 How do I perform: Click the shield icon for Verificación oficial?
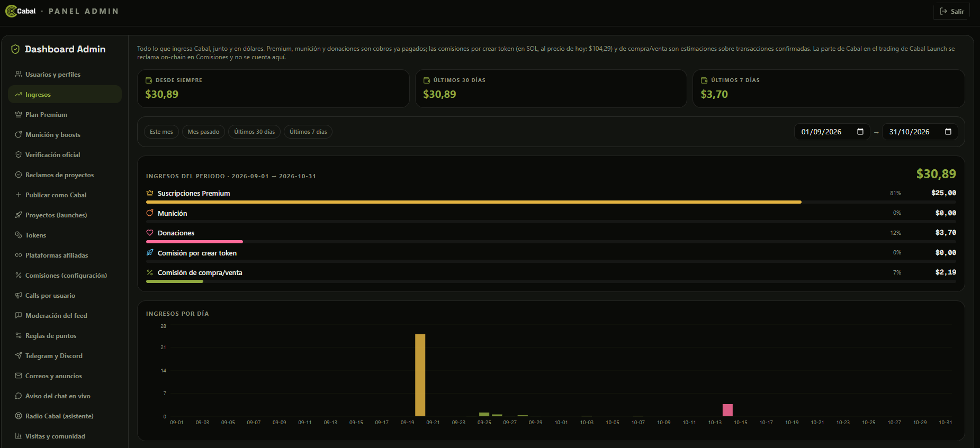19,155
